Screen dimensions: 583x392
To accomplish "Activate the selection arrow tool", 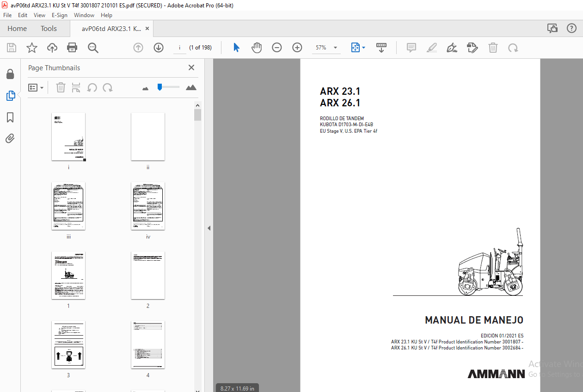I will pyautogui.click(x=236, y=48).
